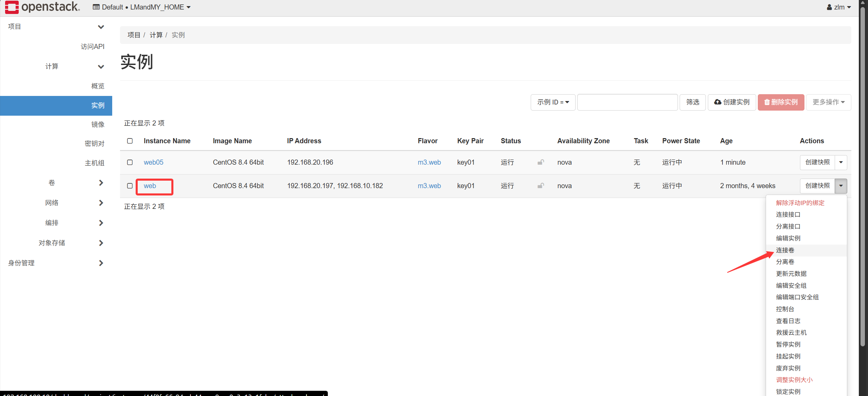Open the web instance link
Viewport: 868px width, 396px height.
[150, 186]
